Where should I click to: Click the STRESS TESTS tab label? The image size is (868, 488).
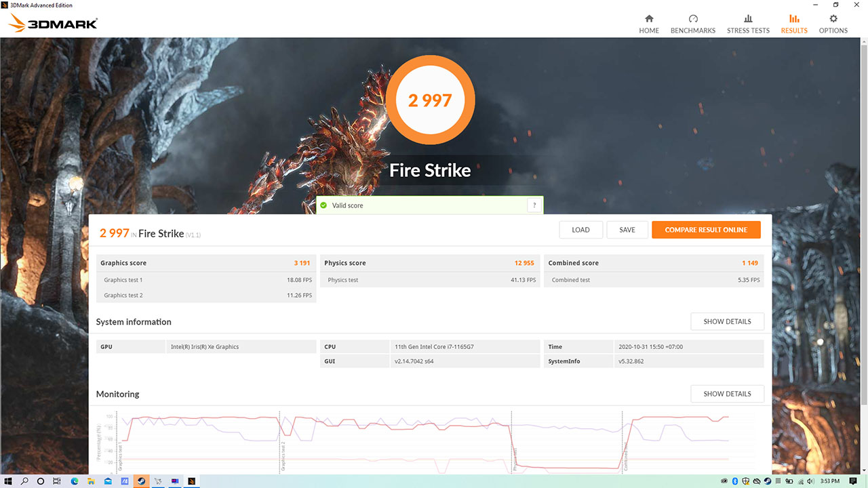[748, 30]
